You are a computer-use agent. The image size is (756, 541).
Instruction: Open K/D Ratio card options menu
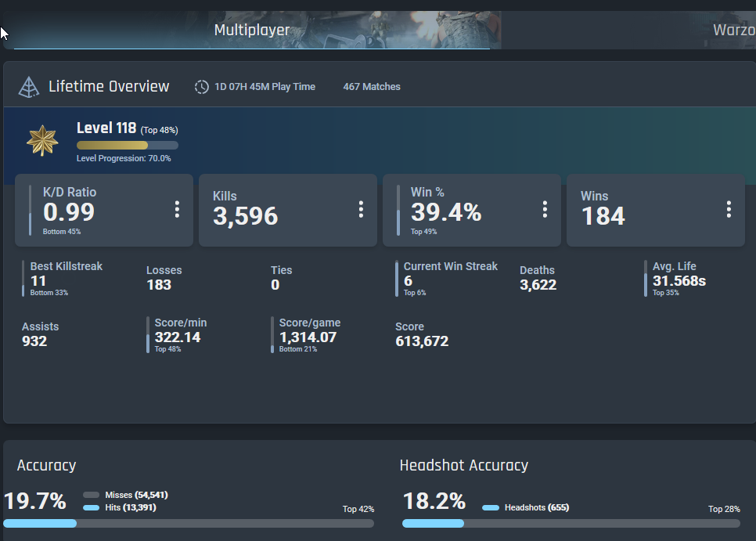click(177, 209)
